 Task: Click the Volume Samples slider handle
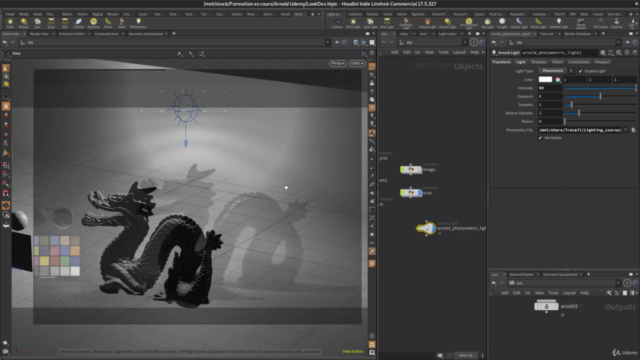[x=579, y=113]
